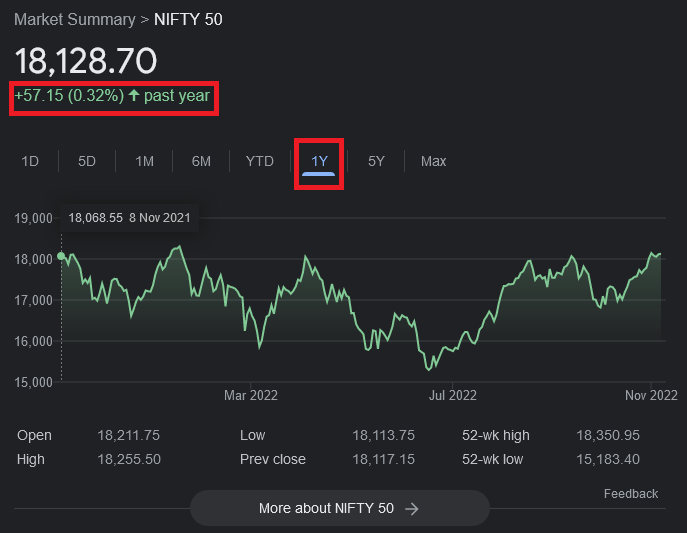
Task: Click the Mar 2022 axis label
Action: 251,395
